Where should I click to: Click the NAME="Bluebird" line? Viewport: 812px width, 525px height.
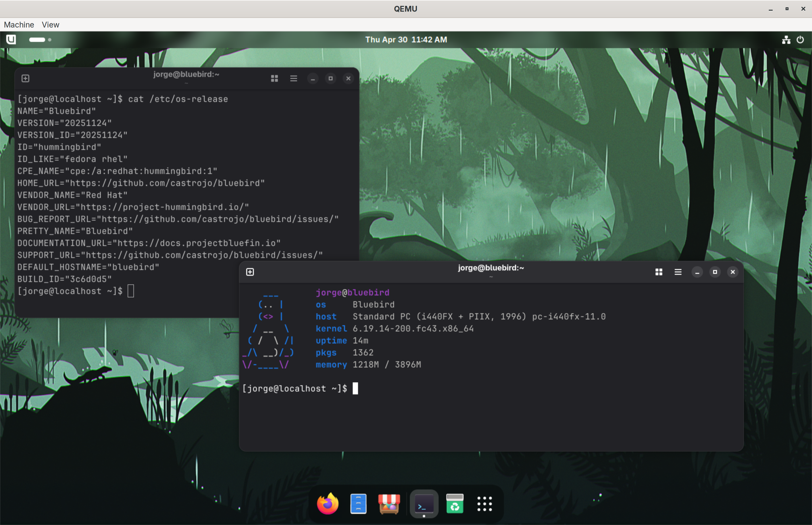57,111
